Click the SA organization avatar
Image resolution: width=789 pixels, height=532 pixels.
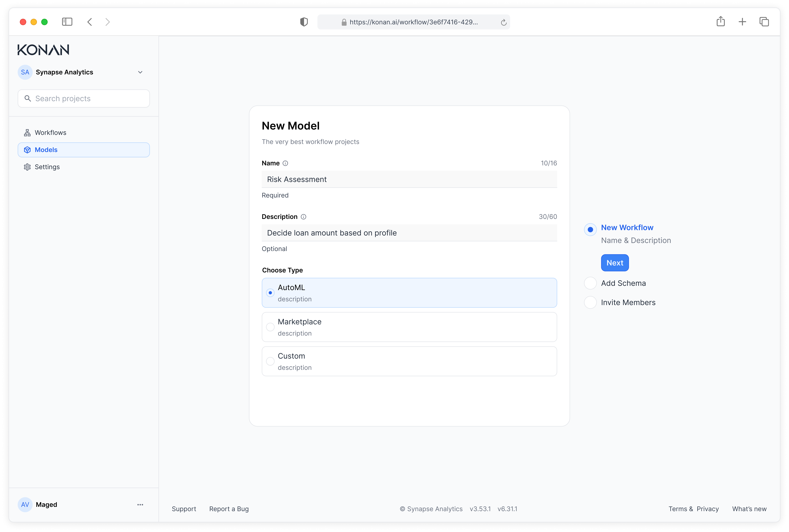click(x=25, y=72)
